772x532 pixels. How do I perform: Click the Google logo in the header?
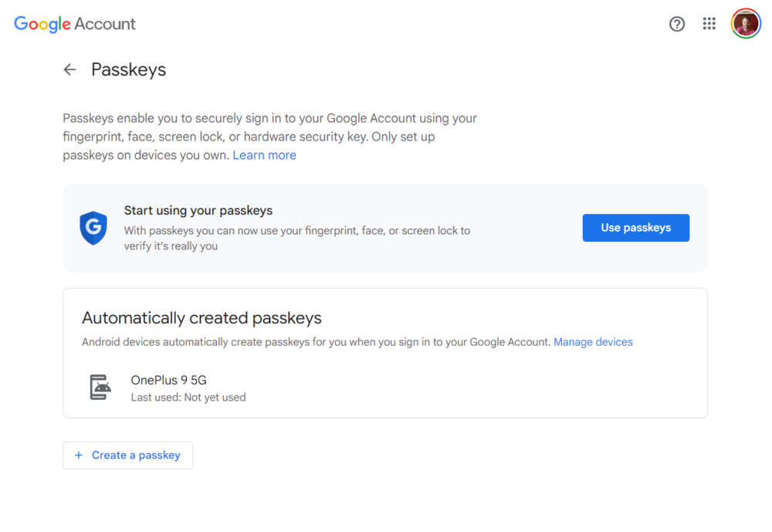point(42,24)
